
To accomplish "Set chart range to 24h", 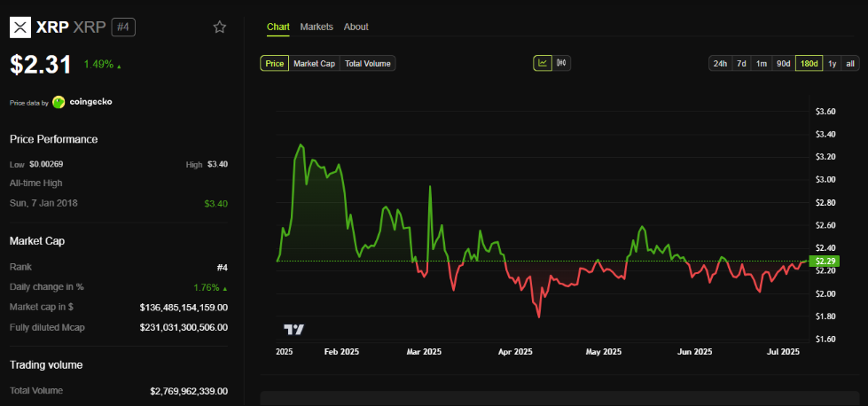I will click(x=720, y=64).
